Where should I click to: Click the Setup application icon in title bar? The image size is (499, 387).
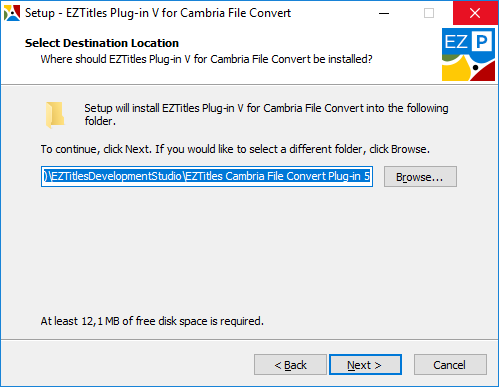click(x=12, y=13)
